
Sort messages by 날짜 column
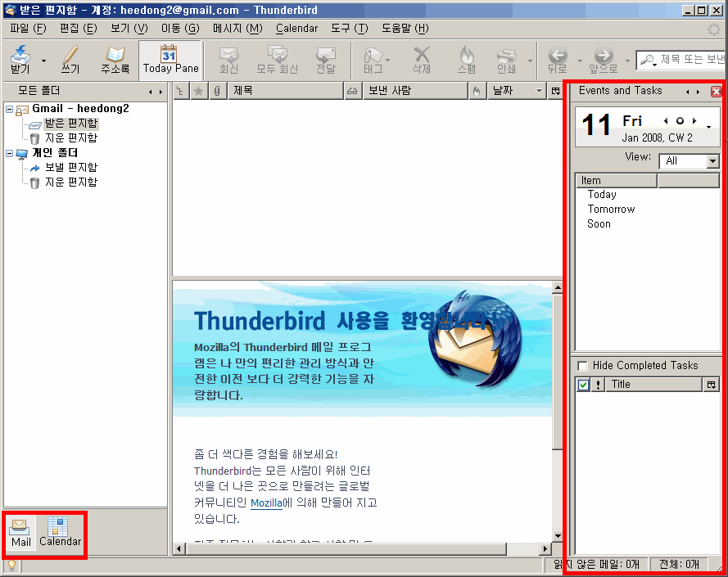(517, 91)
